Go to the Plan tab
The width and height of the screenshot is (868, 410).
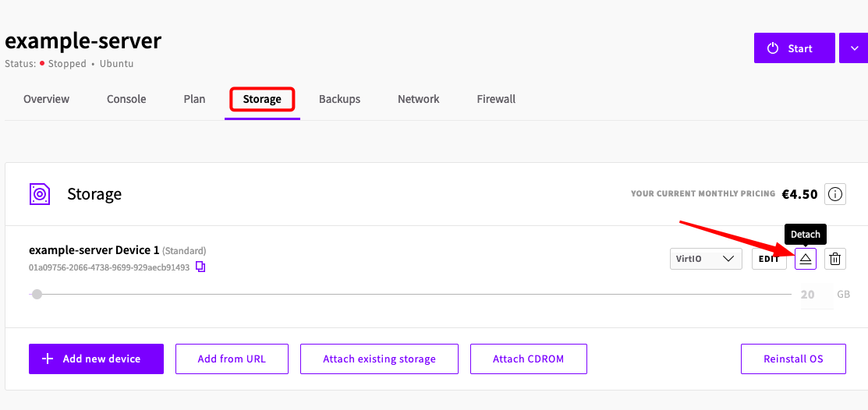point(194,99)
